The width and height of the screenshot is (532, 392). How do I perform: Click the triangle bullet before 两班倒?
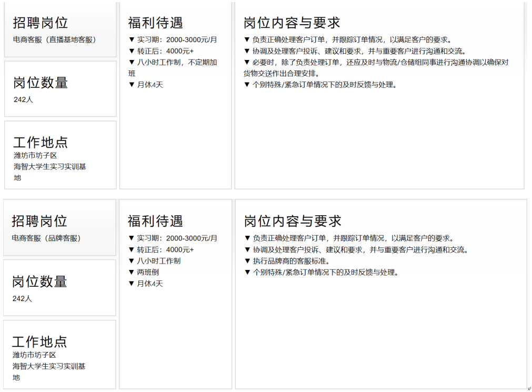point(132,273)
